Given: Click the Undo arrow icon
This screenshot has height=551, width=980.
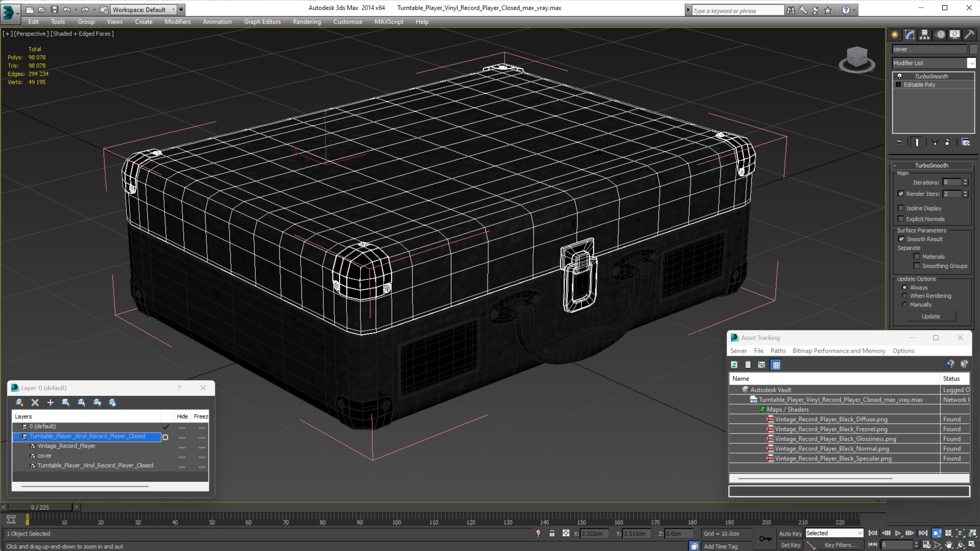Looking at the screenshot, I should [x=67, y=10].
